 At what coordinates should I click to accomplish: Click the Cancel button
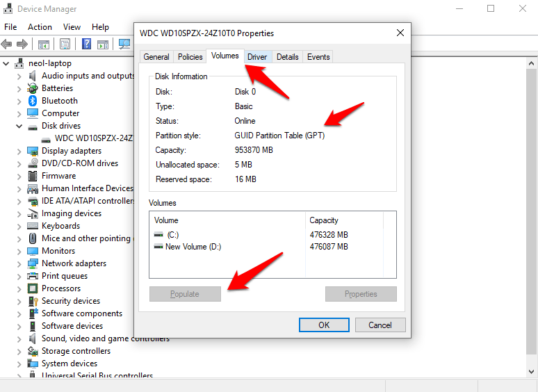click(x=380, y=325)
